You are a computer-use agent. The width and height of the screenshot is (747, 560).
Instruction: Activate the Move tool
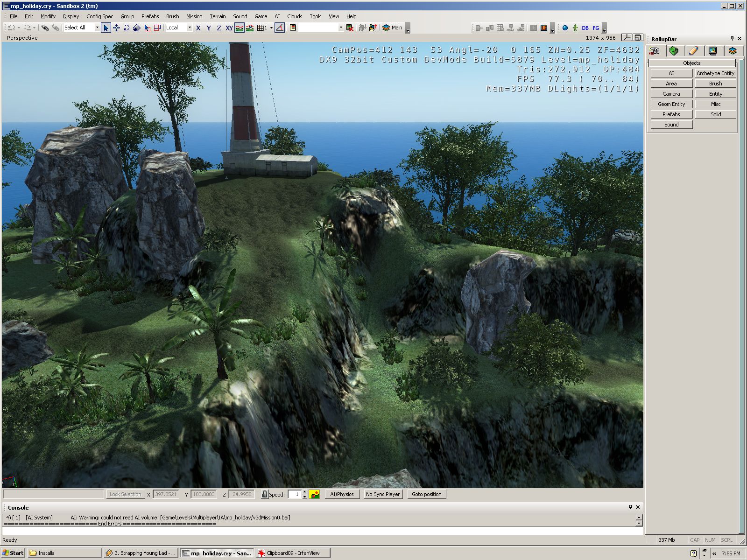point(116,28)
